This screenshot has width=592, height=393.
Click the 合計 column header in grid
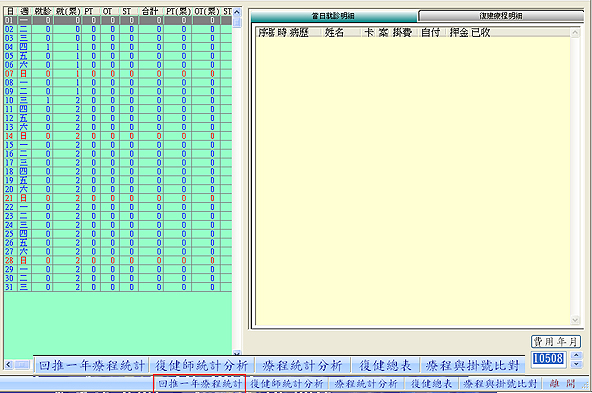pos(150,11)
